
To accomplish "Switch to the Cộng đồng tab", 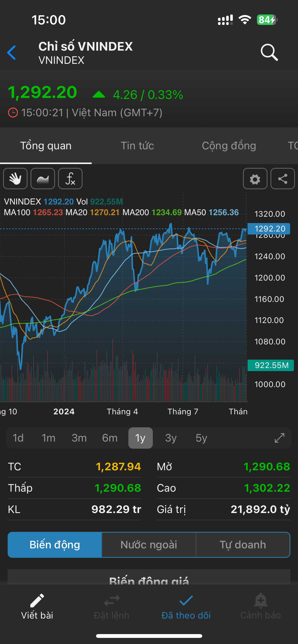I will pos(229,146).
